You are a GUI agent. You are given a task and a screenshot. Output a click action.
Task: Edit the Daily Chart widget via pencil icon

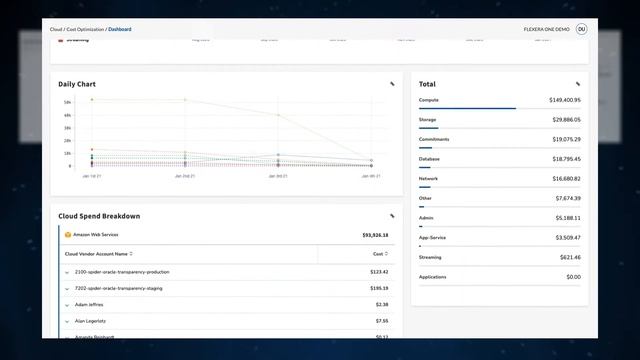(x=392, y=84)
